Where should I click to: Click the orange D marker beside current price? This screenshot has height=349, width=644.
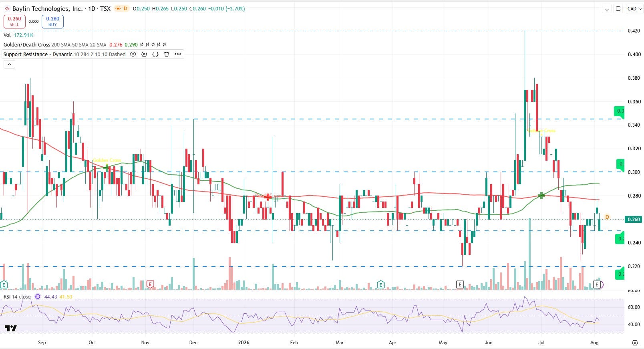[x=607, y=217]
